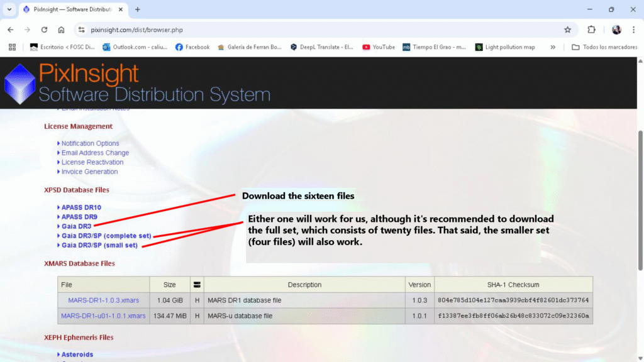Click the page vertical scrollbar thumb

tap(640, 200)
